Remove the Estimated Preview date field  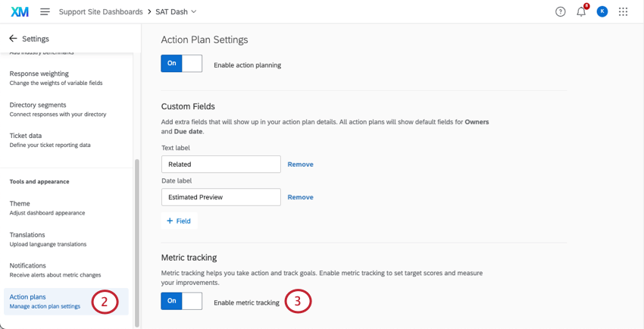pyautogui.click(x=300, y=197)
